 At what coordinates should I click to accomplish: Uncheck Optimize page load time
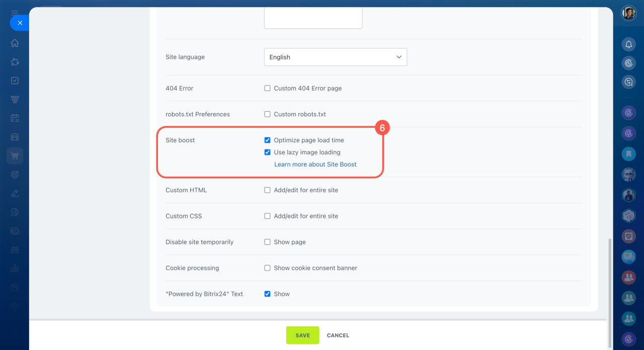pyautogui.click(x=267, y=140)
